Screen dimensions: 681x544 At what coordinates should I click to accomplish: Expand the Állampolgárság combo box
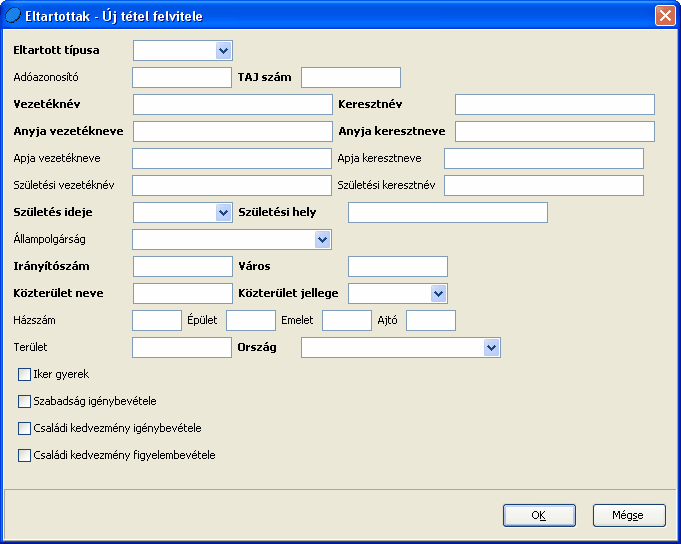pyautogui.click(x=322, y=240)
